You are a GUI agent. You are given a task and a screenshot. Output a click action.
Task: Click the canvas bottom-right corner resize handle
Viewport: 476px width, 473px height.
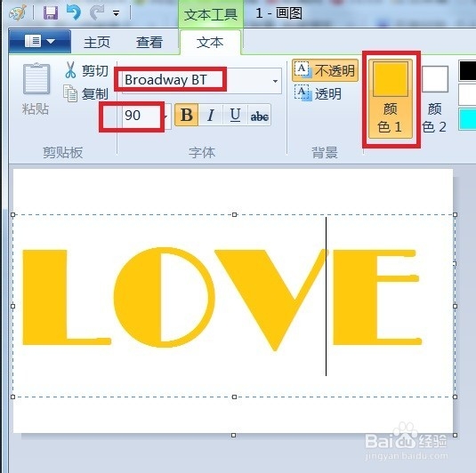coord(455,435)
